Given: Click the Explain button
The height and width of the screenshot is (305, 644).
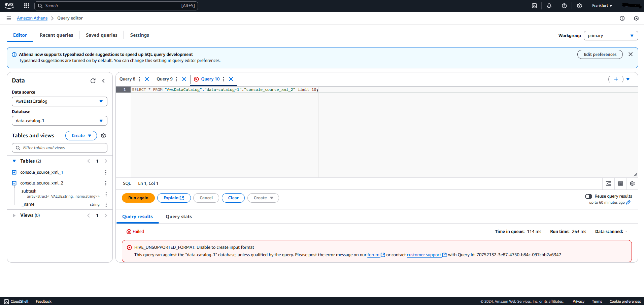Looking at the screenshot, I should 174,198.
